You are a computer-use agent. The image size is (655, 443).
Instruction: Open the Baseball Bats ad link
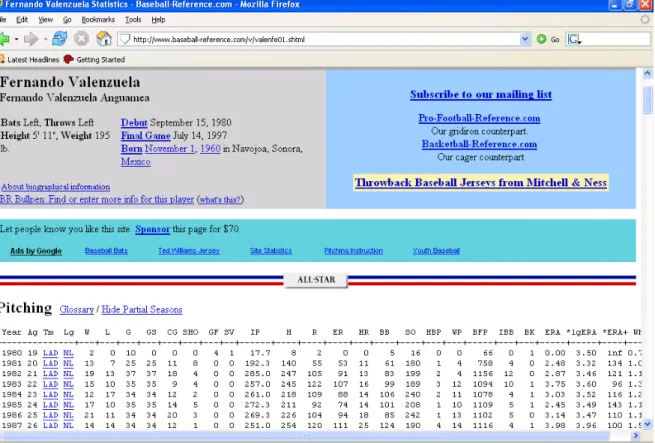pyautogui.click(x=106, y=251)
